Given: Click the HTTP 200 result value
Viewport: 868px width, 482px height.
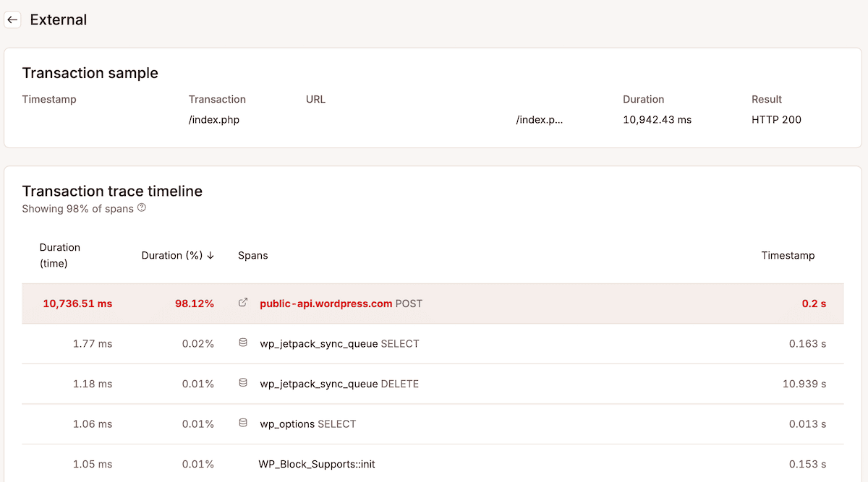Looking at the screenshot, I should pyautogui.click(x=776, y=119).
